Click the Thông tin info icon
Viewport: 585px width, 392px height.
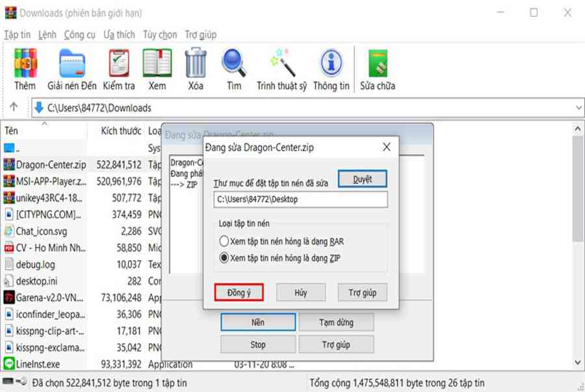(331, 64)
